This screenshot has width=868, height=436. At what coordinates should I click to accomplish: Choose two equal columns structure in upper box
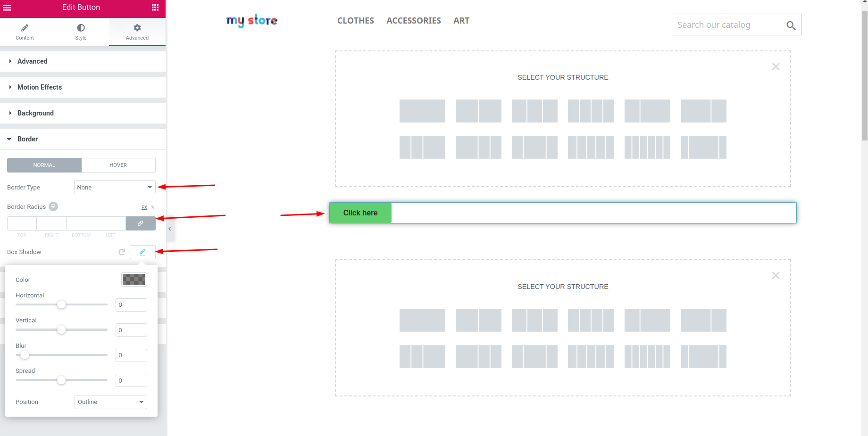tap(478, 111)
